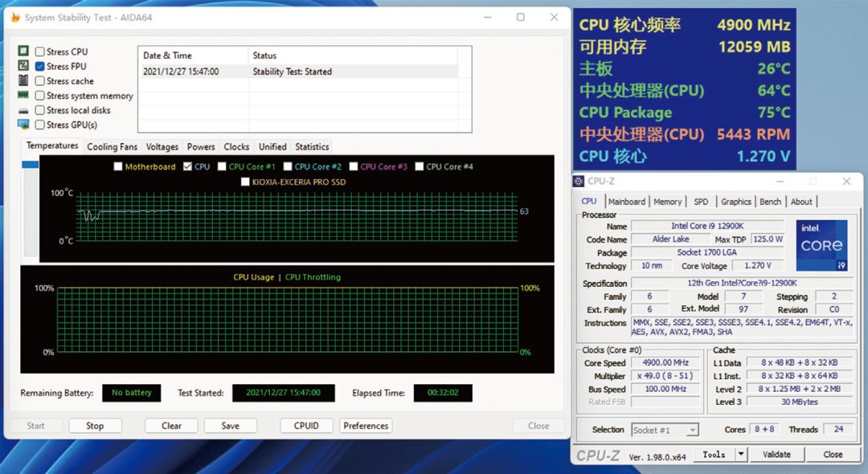Click the Stress local disks icon

23,110
